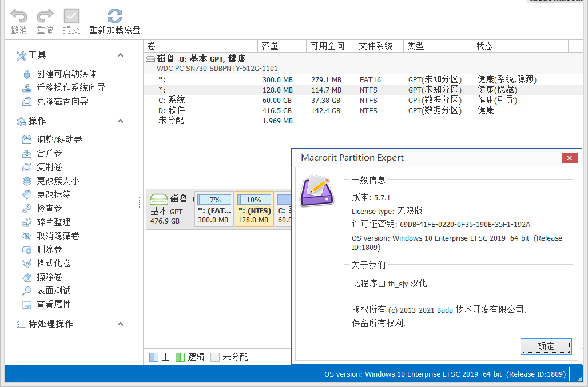Click the 调整/移动卷 icon
This screenshot has height=387, width=588.
[x=27, y=139]
